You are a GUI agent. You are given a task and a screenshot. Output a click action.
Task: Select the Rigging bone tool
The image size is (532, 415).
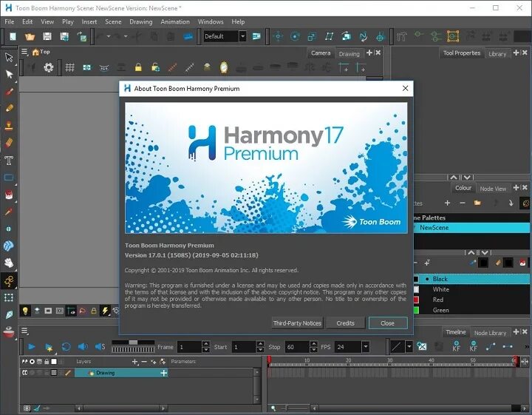(9, 280)
